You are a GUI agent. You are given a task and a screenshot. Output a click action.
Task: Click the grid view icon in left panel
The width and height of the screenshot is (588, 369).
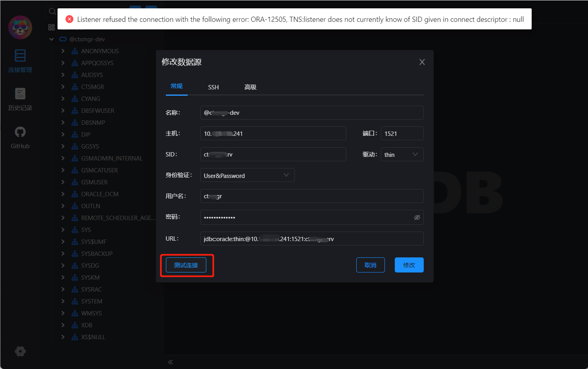[51, 27]
